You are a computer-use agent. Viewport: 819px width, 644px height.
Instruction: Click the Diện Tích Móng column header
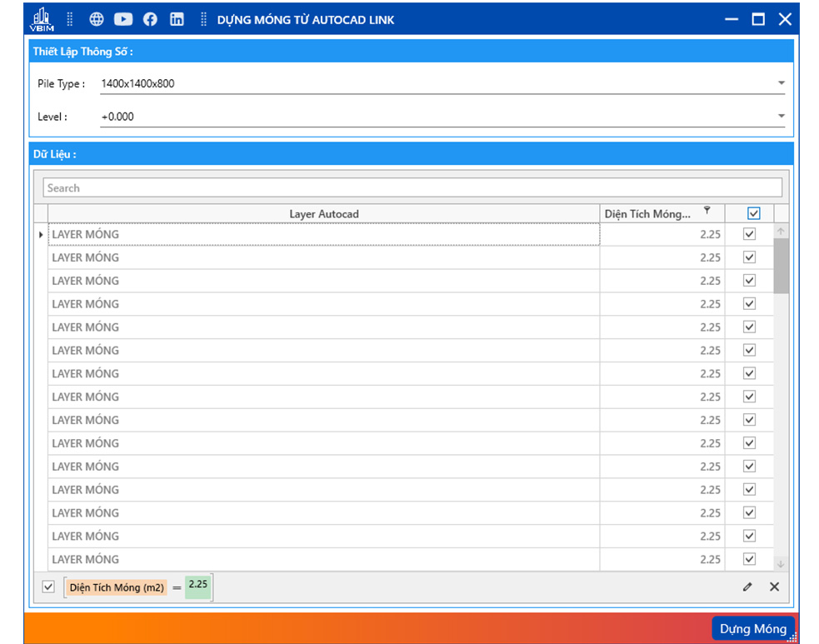[x=647, y=214]
